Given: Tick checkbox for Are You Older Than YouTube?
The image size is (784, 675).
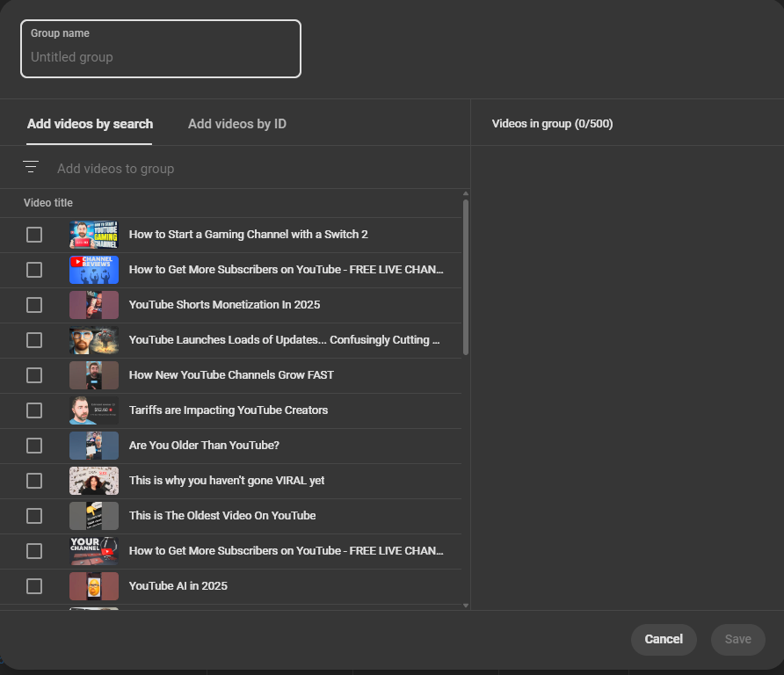Looking at the screenshot, I should [x=34, y=446].
